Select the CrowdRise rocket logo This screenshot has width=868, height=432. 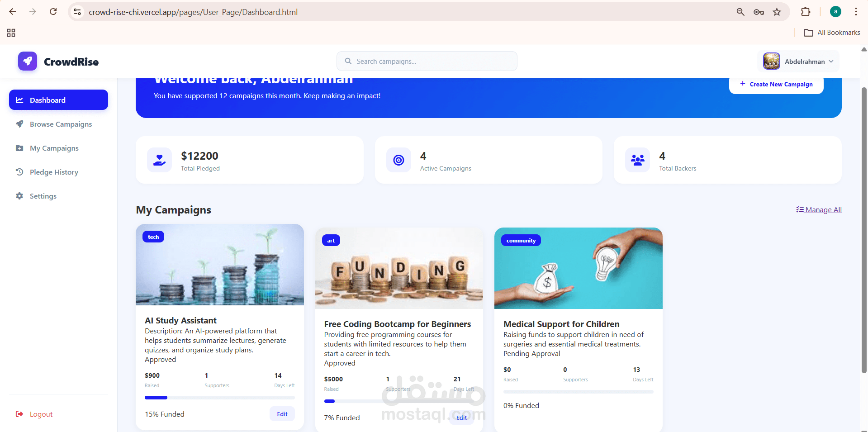(x=27, y=61)
